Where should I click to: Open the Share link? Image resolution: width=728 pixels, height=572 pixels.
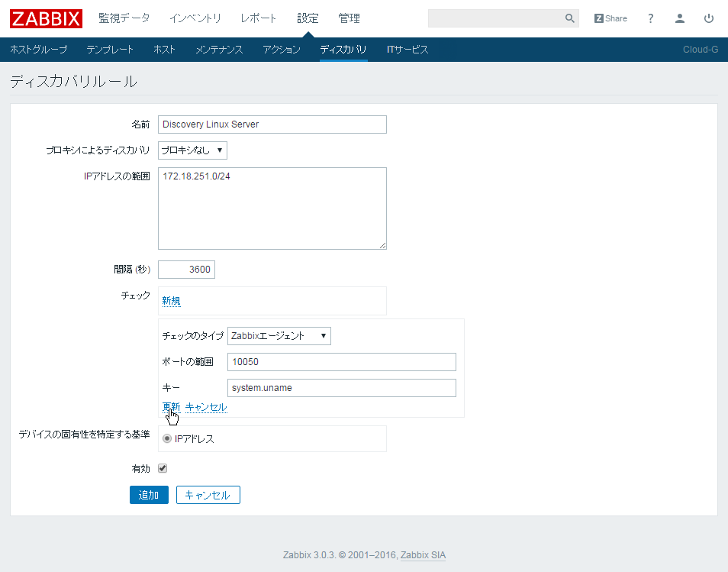tap(610, 18)
